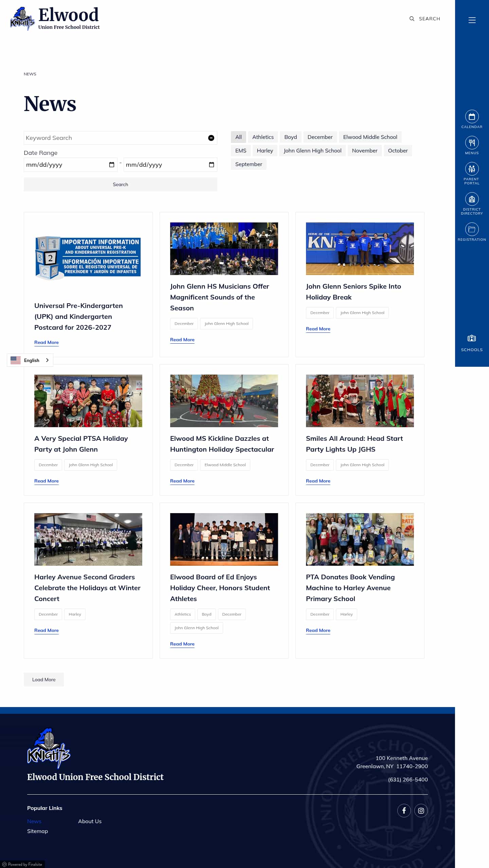Open the Harley Winter Concert photo
The image size is (489, 868).
click(x=88, y=539)
